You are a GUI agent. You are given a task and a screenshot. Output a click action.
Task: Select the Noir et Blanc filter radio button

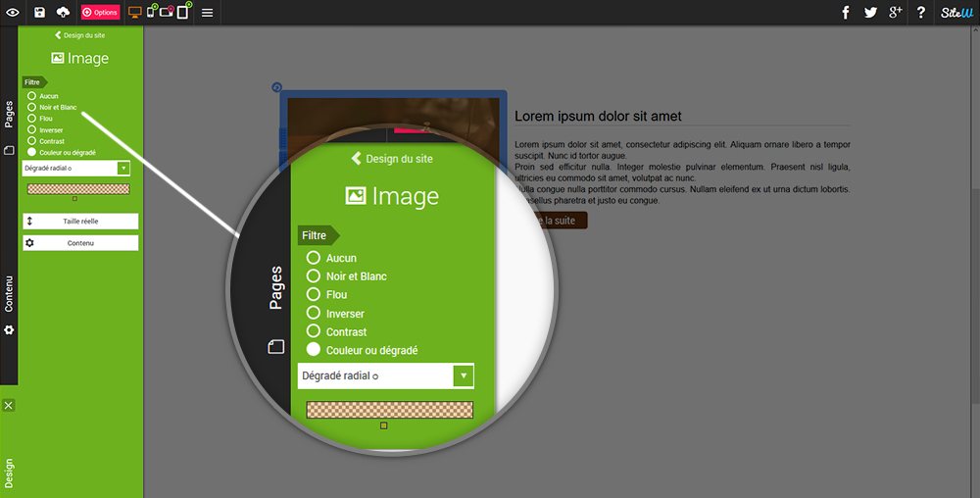[x=32, y=107]
